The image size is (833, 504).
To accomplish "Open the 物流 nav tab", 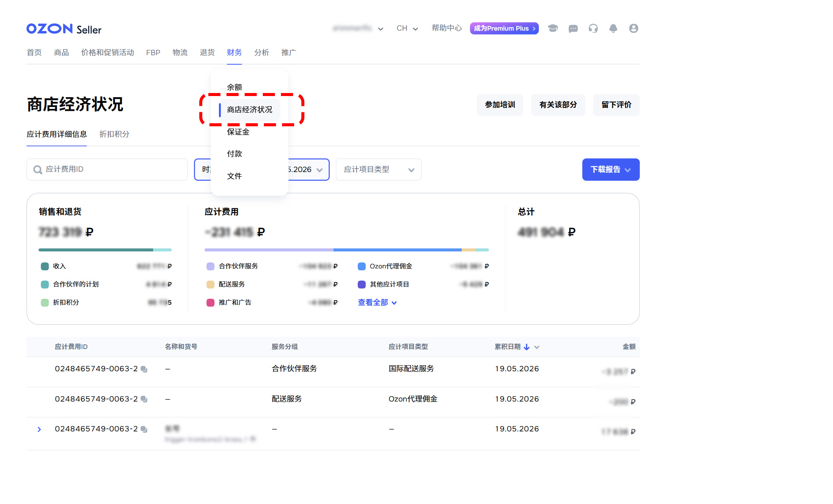I will pyautogui.click(x=180, y=52).
